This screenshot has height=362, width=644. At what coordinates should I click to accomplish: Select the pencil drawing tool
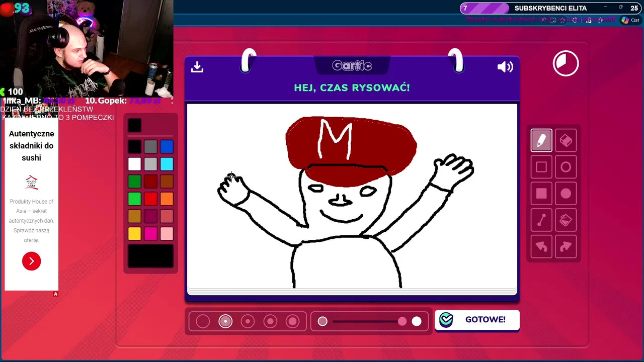pos(541,141)
